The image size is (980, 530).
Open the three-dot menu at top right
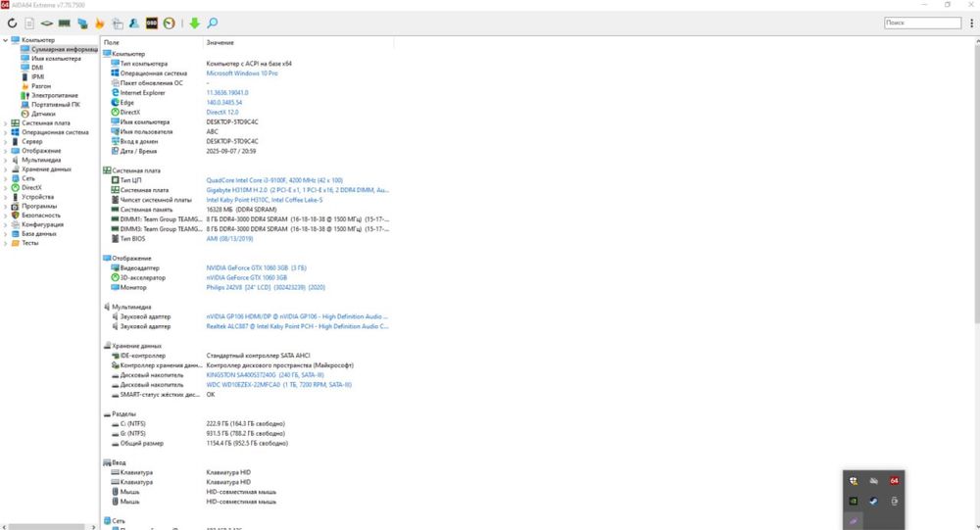click(x=971, y=23)
